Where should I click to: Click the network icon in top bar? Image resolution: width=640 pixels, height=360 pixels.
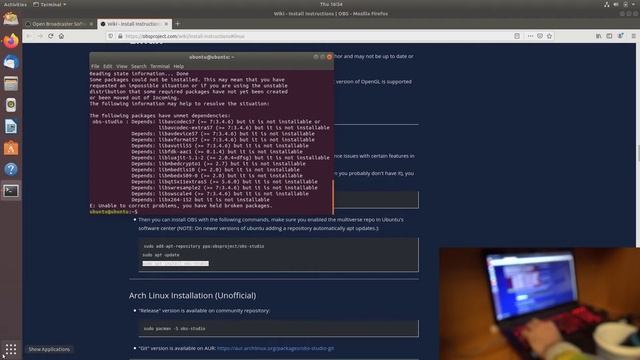[x=607, y=4]
